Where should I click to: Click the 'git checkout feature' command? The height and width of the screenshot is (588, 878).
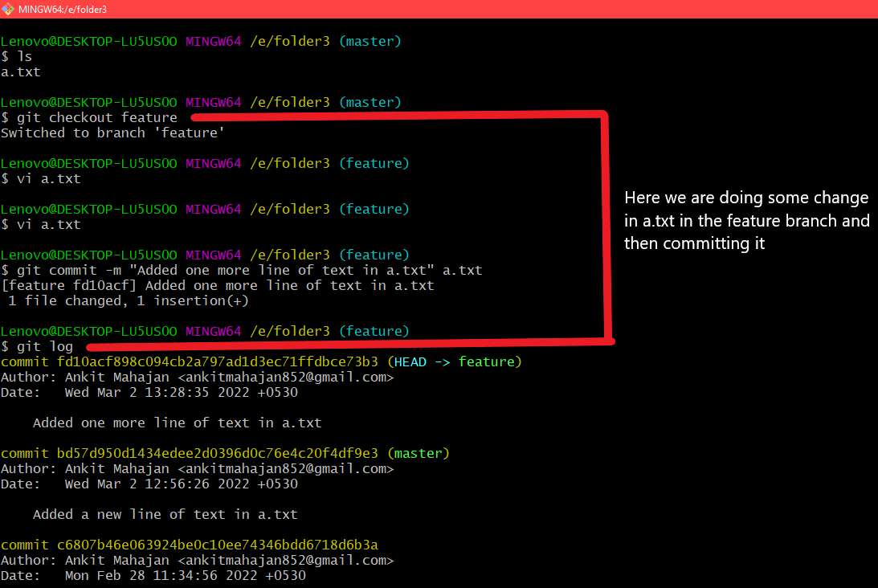[x=96, y=117]
